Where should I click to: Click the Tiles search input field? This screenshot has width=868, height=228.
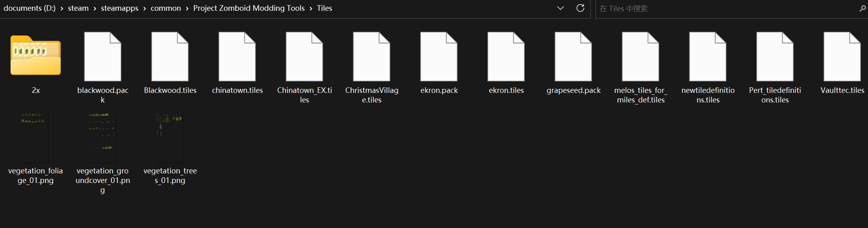[728, 9]
